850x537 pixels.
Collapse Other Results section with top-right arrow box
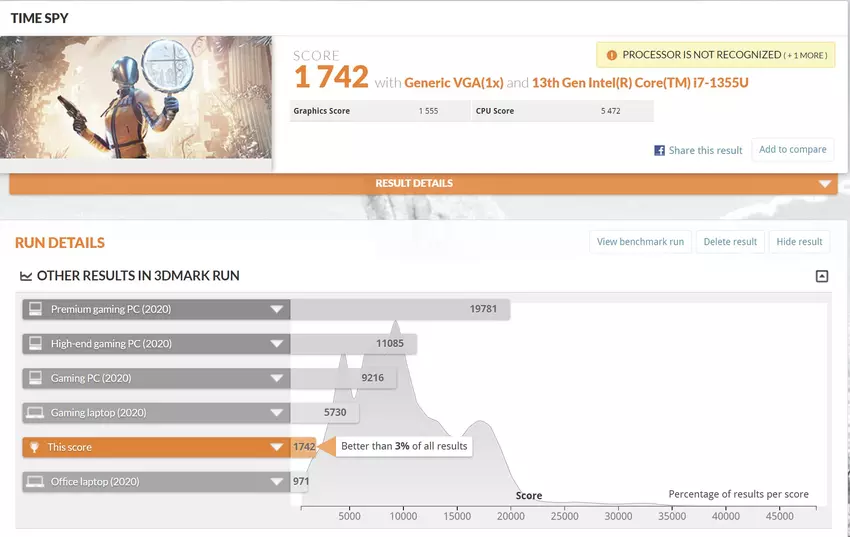click(822, 276)
